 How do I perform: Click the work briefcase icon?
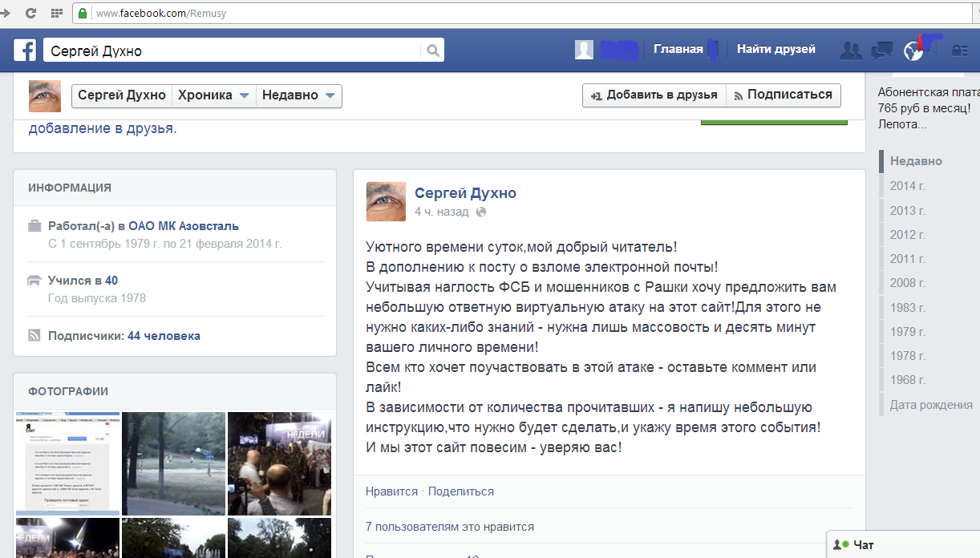click(x=34, y=226)
